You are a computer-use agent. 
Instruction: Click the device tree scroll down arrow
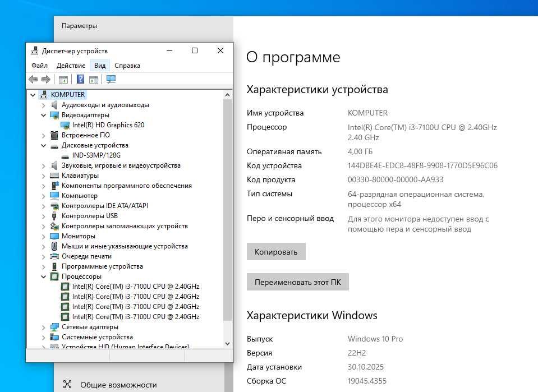click(x=227, y=343)
